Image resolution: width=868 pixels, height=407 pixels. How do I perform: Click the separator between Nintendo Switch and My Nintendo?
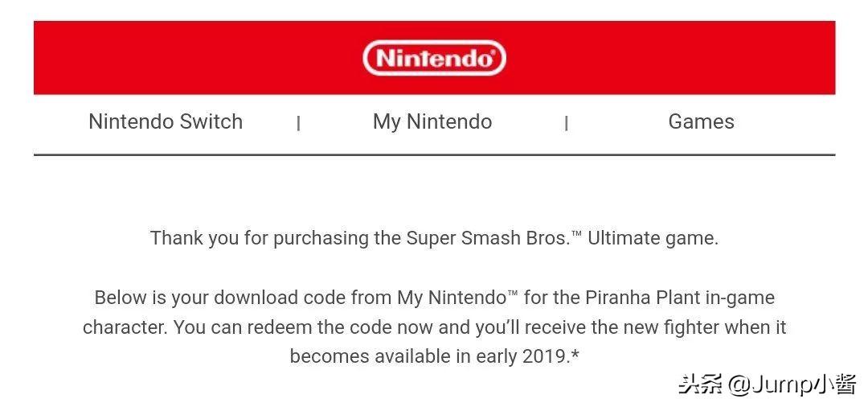click(298, 123)
